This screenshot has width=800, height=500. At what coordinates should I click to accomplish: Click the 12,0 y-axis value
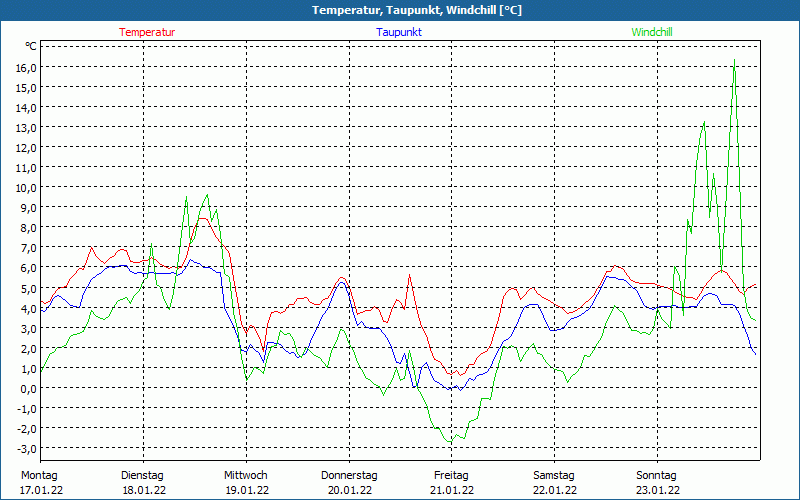click(26, 147)
